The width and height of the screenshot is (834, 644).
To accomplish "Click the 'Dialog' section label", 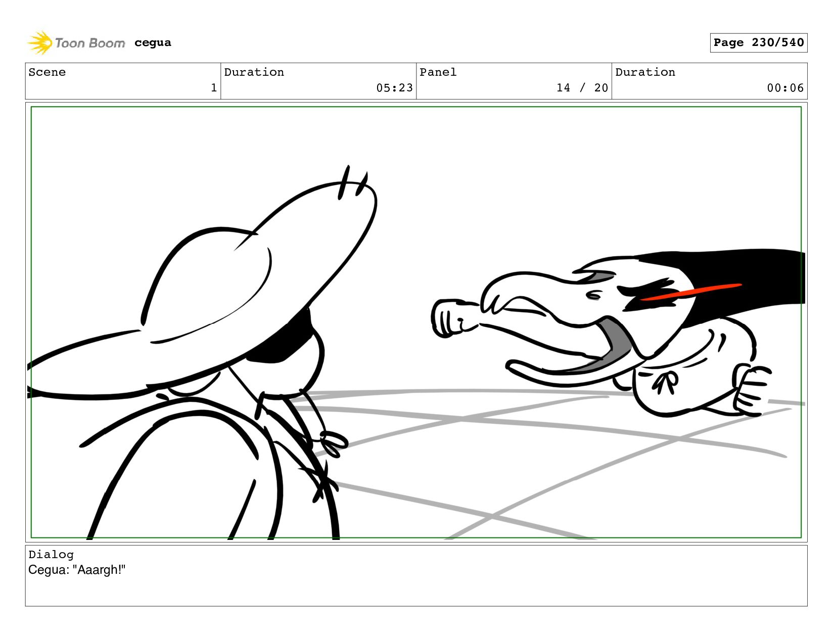I will [51, 555].
